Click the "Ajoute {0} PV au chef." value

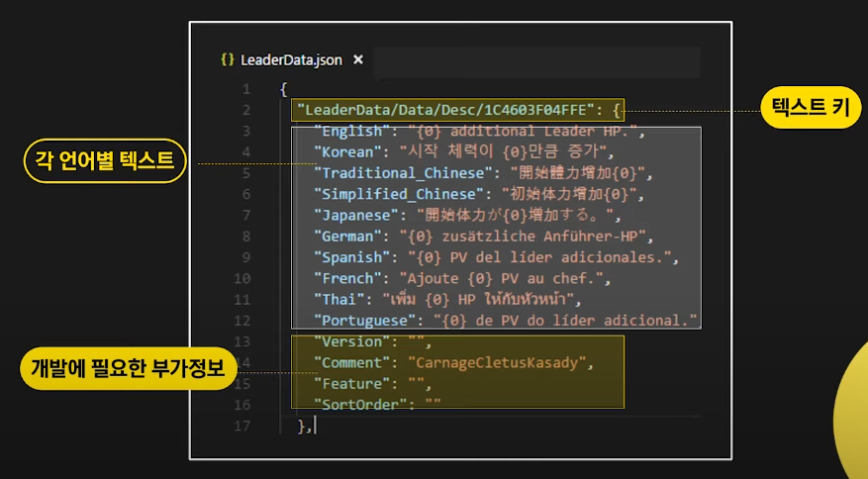[502, 278]
